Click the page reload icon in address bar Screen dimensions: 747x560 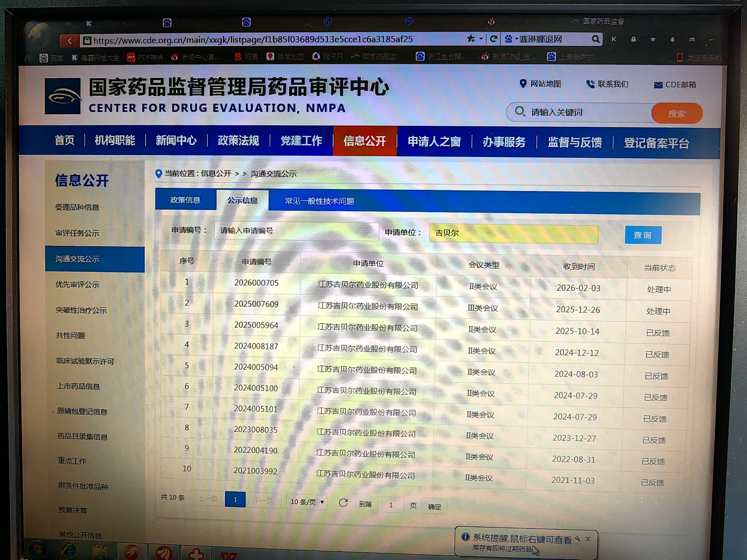point(493,39)
